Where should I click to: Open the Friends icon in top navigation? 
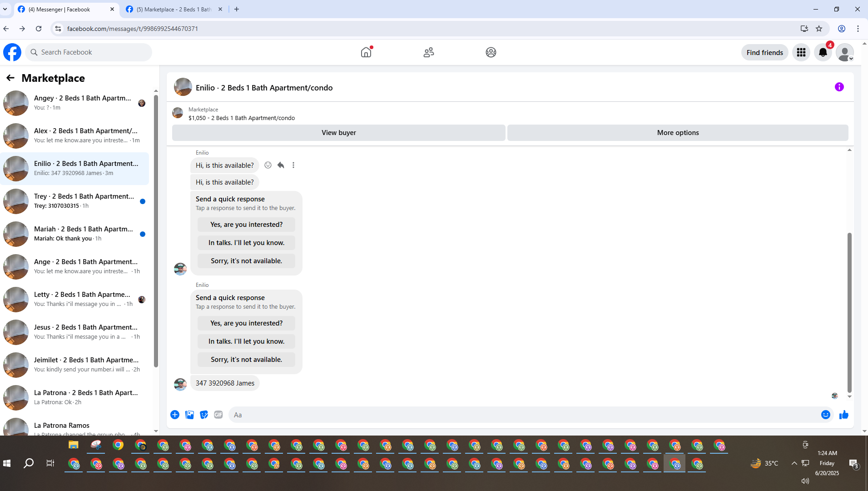[x=428, y=52]
